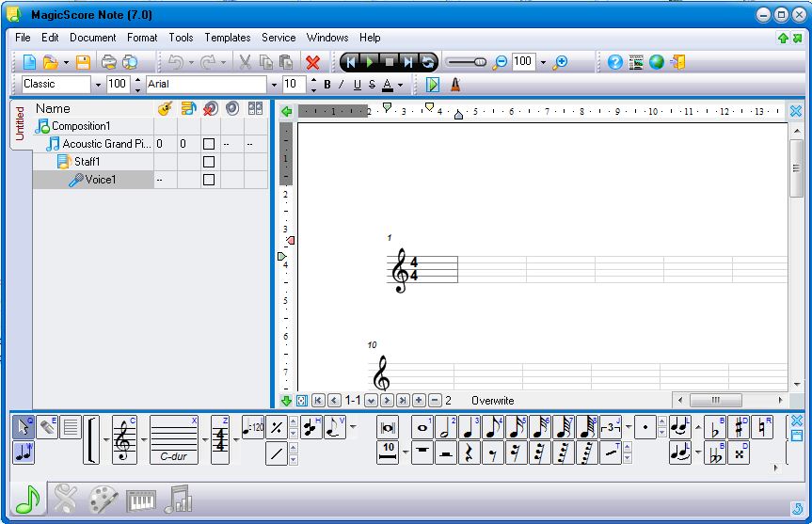The height and width of the screenshot is (524, 812).
Task: Click the metronome icon
Action: tap(455, 85)
